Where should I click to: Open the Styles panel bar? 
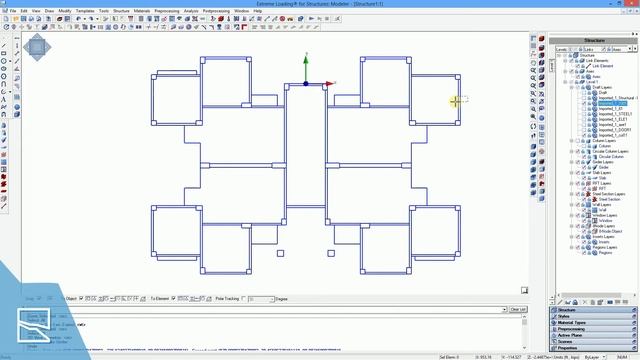[x=593, y=316]
